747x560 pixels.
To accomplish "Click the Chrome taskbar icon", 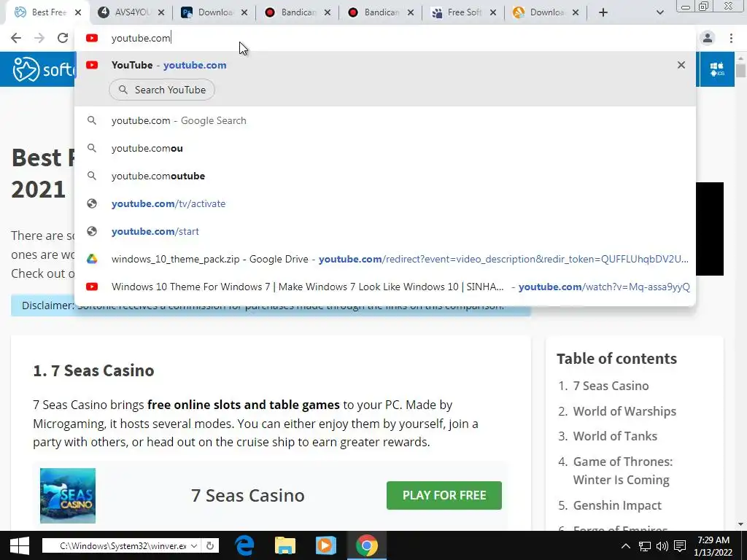I will click(x=366, y=545).
